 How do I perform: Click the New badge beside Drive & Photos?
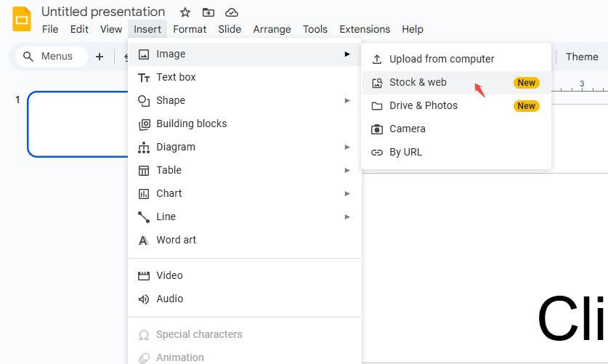tap(526, 106)
